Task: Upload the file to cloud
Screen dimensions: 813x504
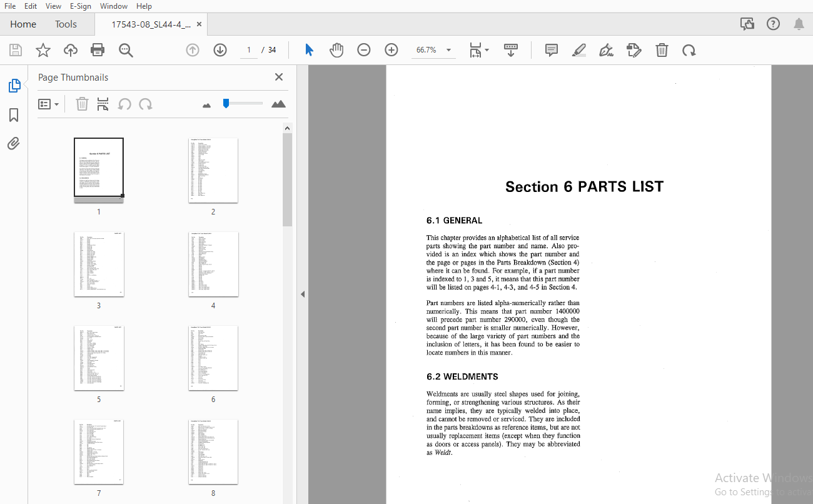Action: [x=71, y=50]
